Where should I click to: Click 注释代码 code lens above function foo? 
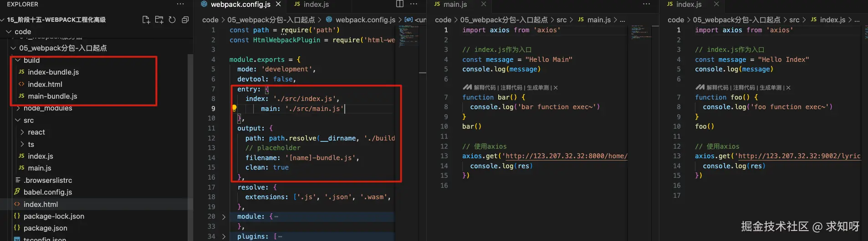click(744, 88)
